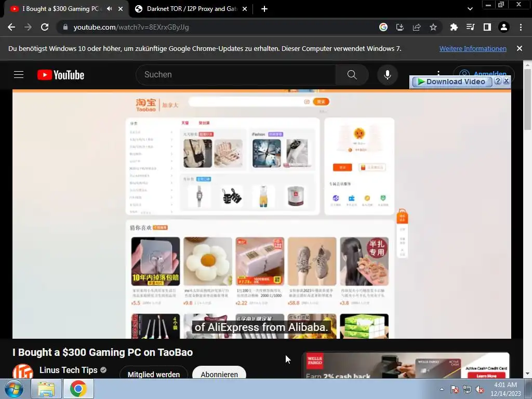Open the media control icon in toolbar

coord(471,27)
